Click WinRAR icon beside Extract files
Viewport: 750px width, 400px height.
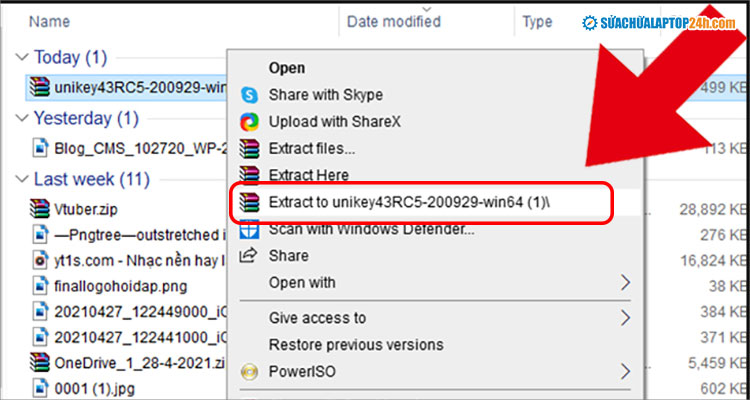pos(250,149)
